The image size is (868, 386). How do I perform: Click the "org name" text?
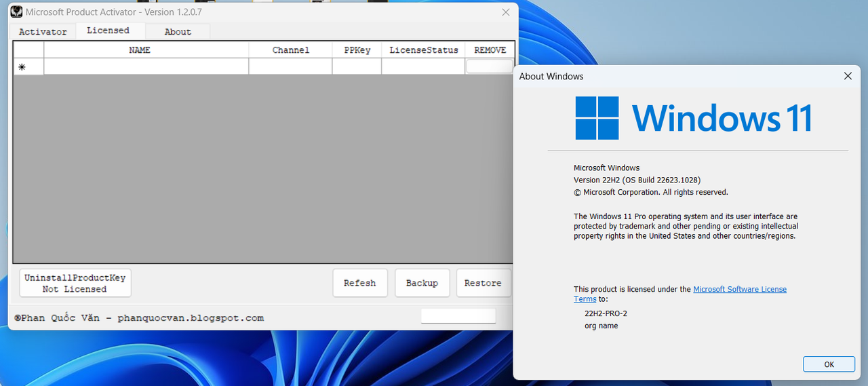601,326
